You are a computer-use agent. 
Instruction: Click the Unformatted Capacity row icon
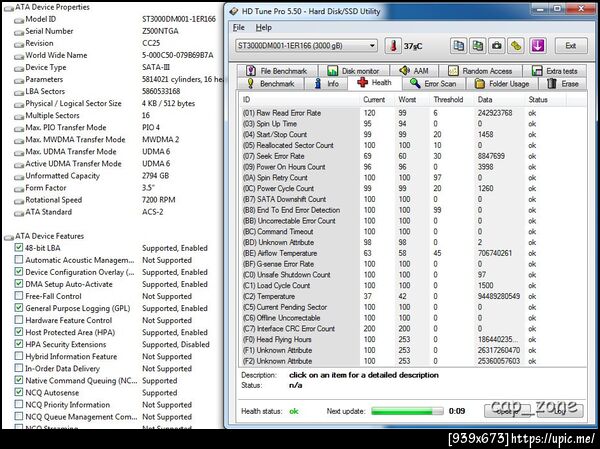tap(19, 177)
